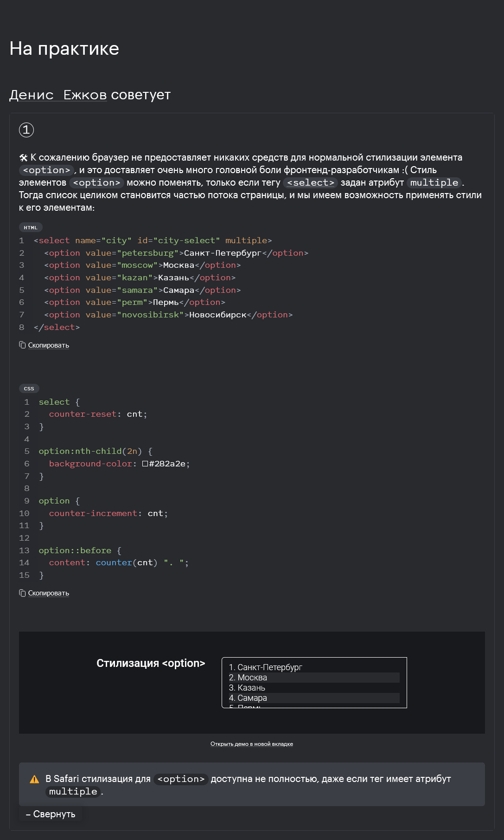This screenshot has width=504, height=840.
Task: Click the warning triangle icon
Action: (x=34, y=779)
